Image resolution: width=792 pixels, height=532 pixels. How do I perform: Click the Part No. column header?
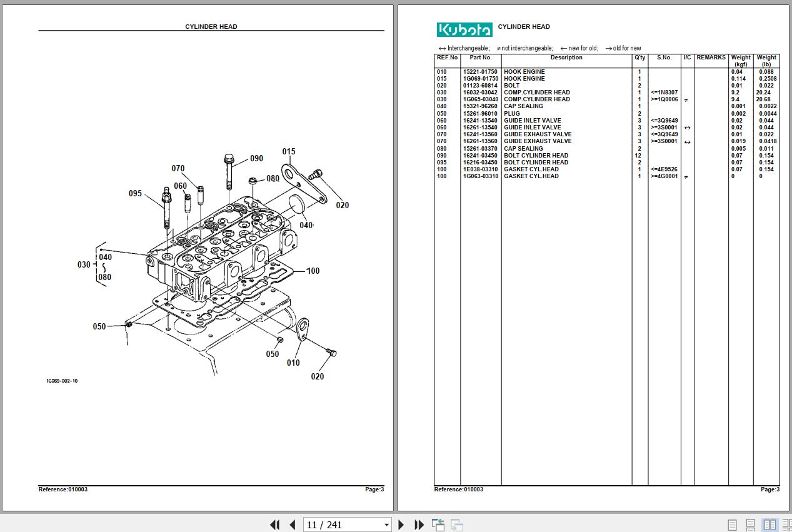pyautogui.click(x=481, y=58)
